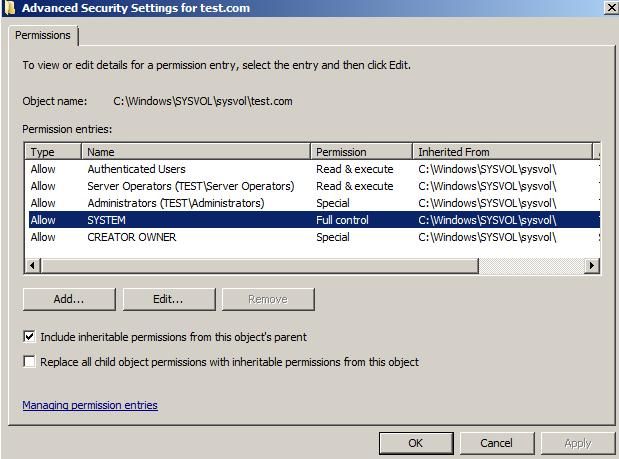Click the folder icon in title bar
Screen dimensions: 619x459
(x=10, y=8)
